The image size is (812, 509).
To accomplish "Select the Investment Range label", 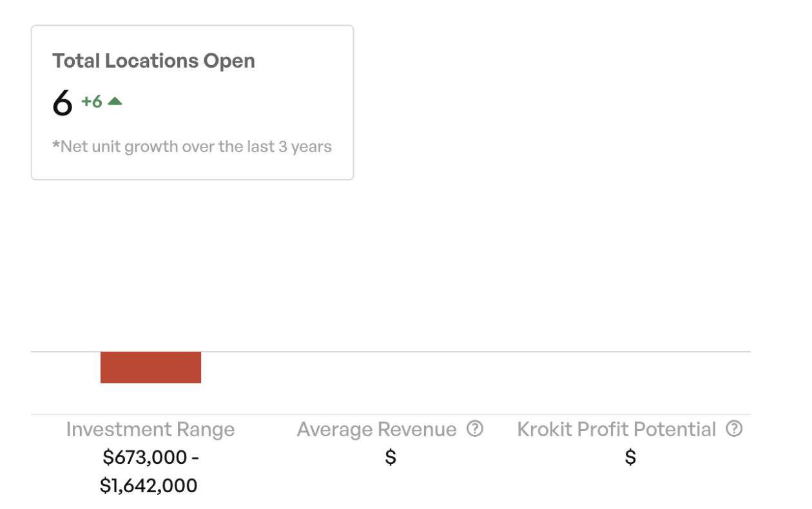I will point(150,430).
